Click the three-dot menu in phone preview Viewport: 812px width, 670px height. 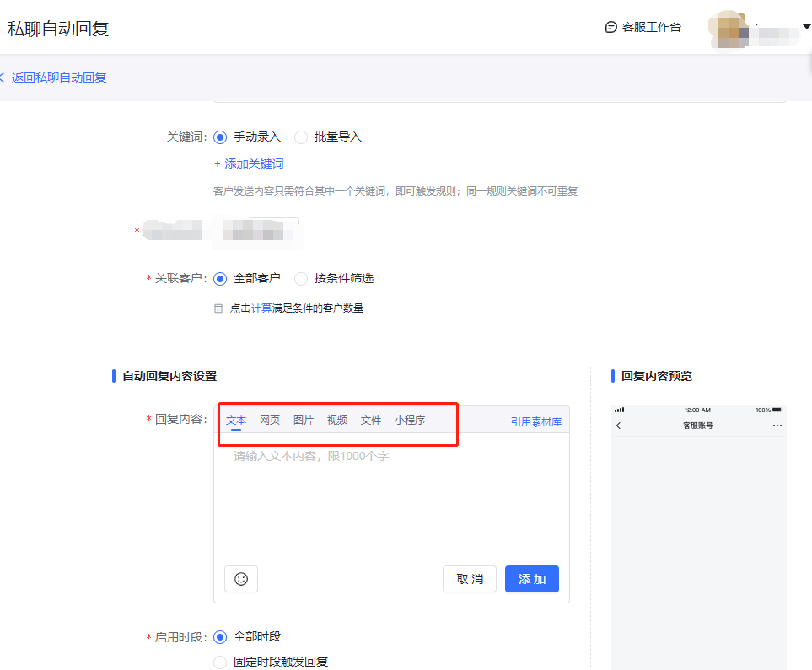click(777, 426)
